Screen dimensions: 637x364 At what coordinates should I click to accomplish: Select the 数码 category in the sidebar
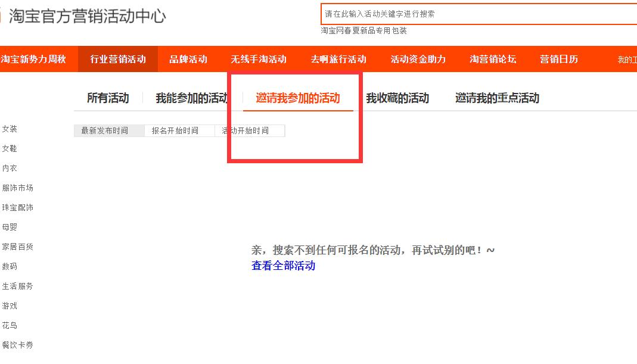(x=10, y=266)
